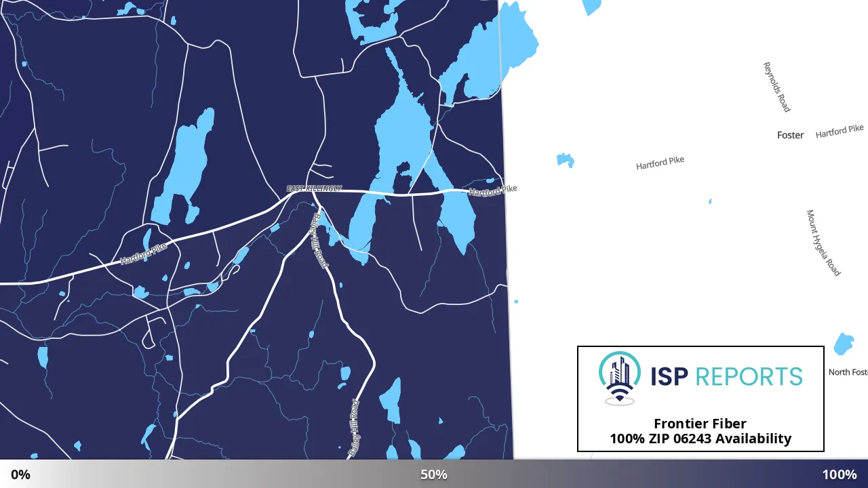The height and width of the screenshot is (488, 868).
Task: Click the 100% legend label
Action: [x=840, y=474]
